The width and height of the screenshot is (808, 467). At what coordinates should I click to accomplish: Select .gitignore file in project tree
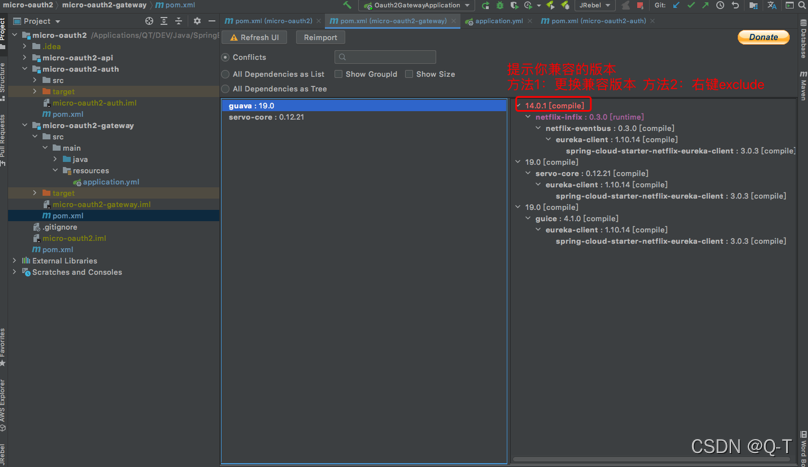(60, 227)
